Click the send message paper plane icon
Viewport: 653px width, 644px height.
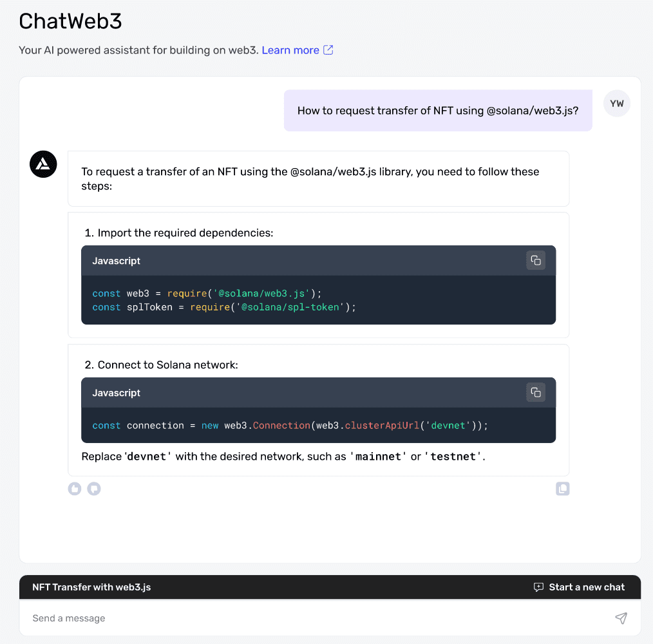(x=621, y=618)
